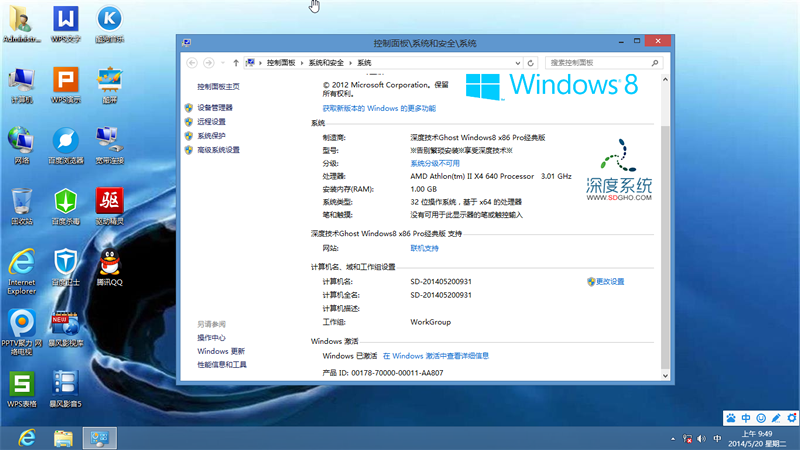Open 腾讯QQ penguin icon
This screenshot has height=450, width=800.
109,267
